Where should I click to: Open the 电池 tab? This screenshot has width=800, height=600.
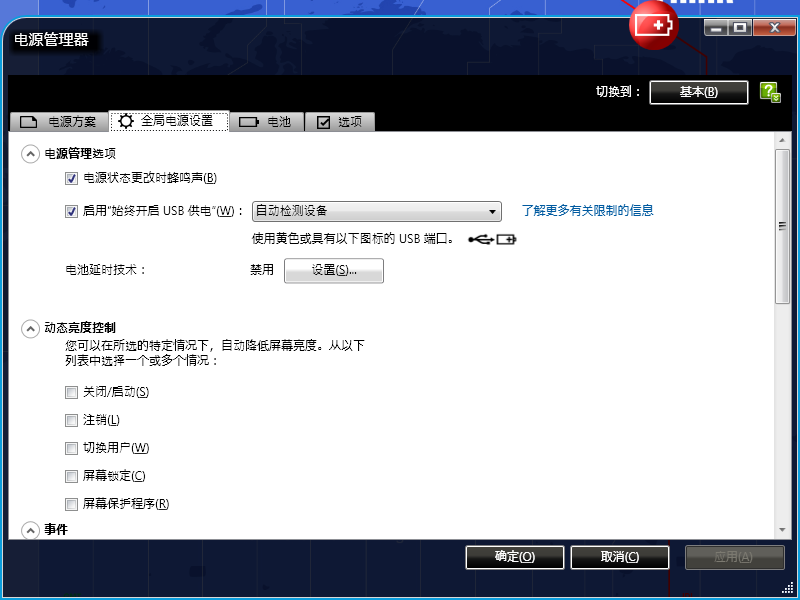click(266, 121)
